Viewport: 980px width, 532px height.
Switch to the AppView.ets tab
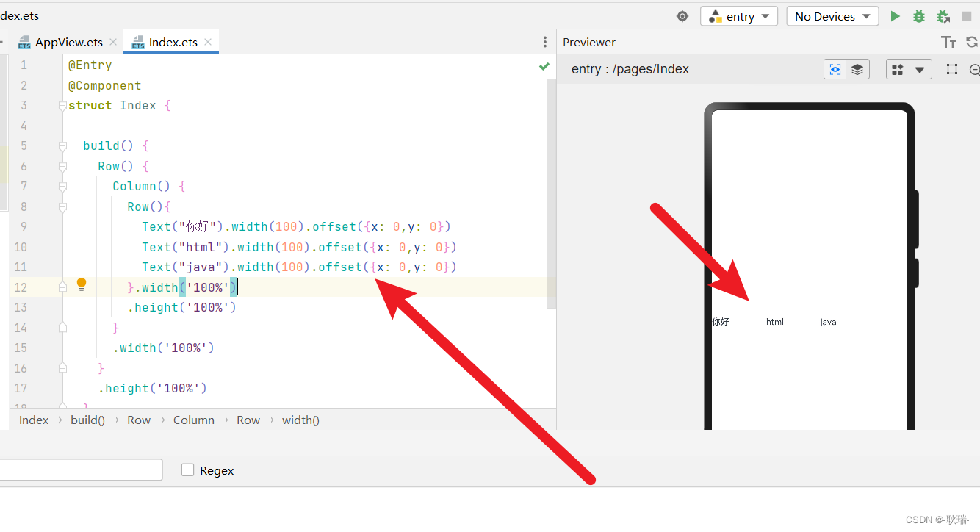tap(68, 42)
